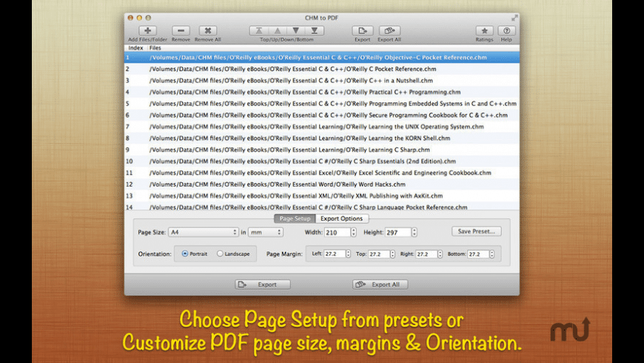Click the Remove toolbar icon

(181, 31)
